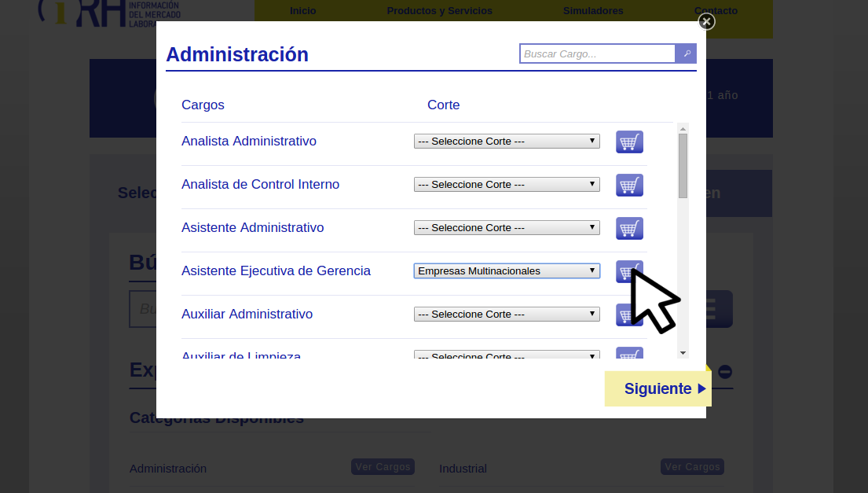Click the Analista de Control Interno link
The width and height of the screenshot is (868, 493).
coord(260,185)
